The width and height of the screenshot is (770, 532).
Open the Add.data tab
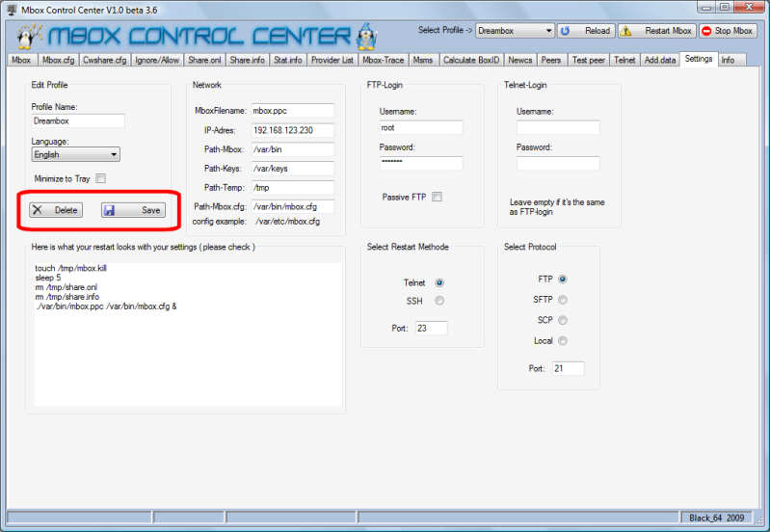point(660,60)
